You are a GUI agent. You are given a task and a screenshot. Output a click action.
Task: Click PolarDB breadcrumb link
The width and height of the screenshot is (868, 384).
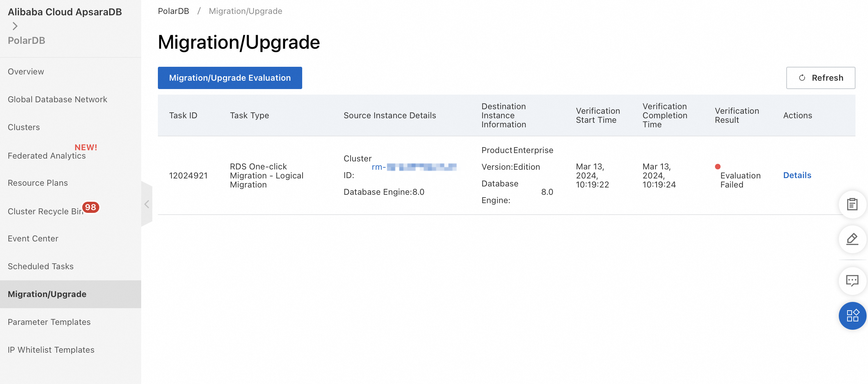[x=173, y=11]
